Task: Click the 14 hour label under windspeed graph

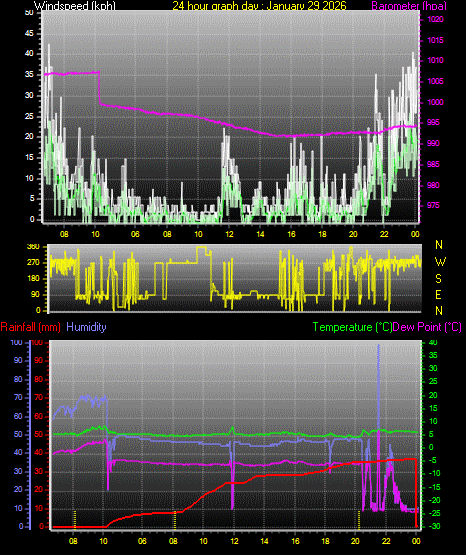Action: coord(260,234)
